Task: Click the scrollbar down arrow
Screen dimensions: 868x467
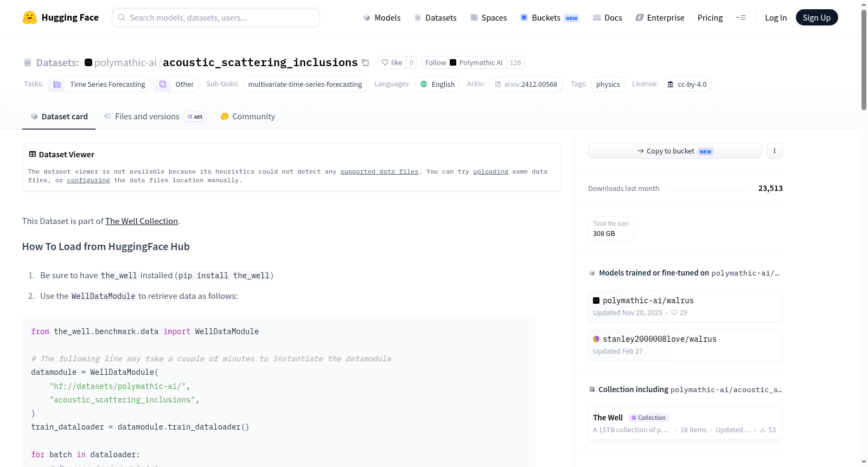Action: [864, 462]
